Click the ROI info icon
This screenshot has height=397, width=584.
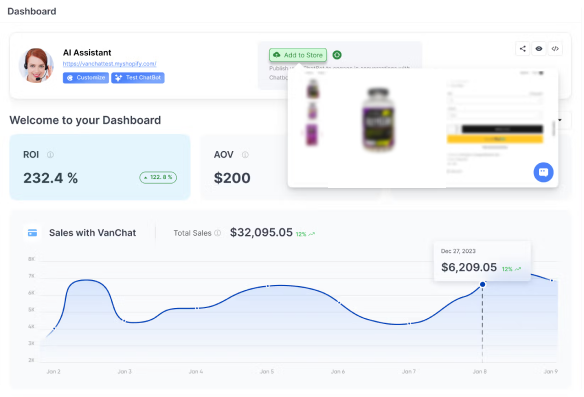[50, 155]
